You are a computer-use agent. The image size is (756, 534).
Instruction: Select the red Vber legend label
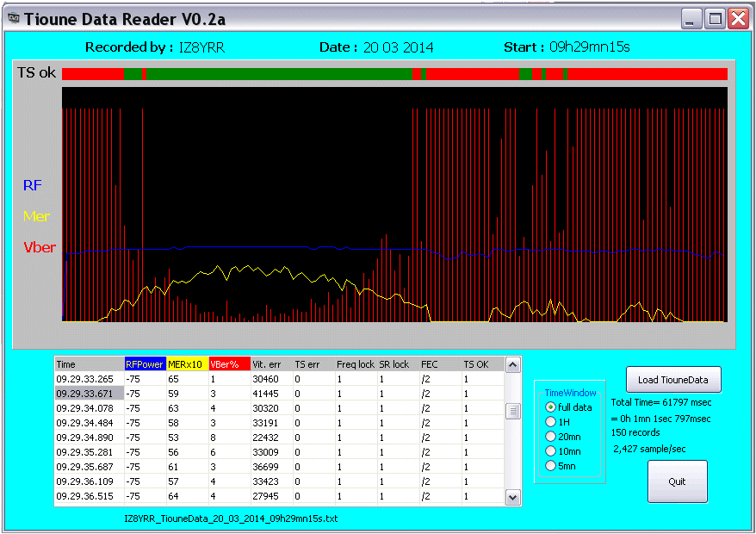[40, 247]
